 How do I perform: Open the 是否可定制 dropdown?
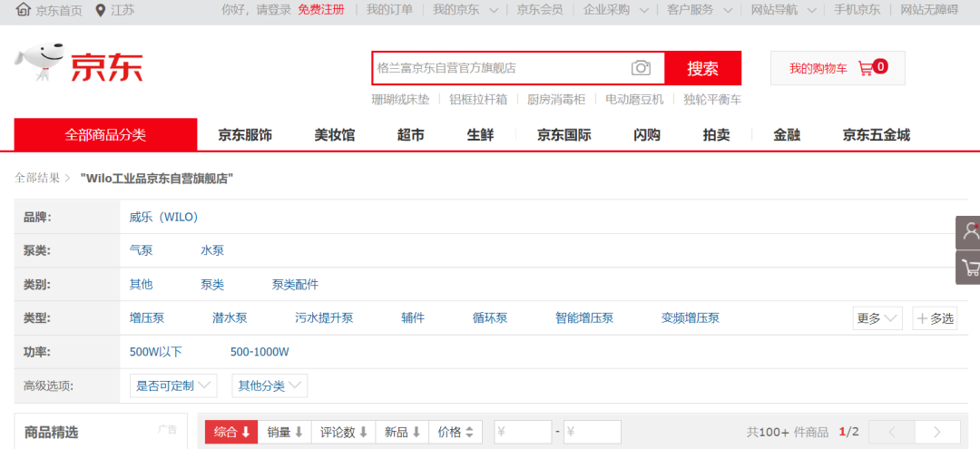[173, 386]
